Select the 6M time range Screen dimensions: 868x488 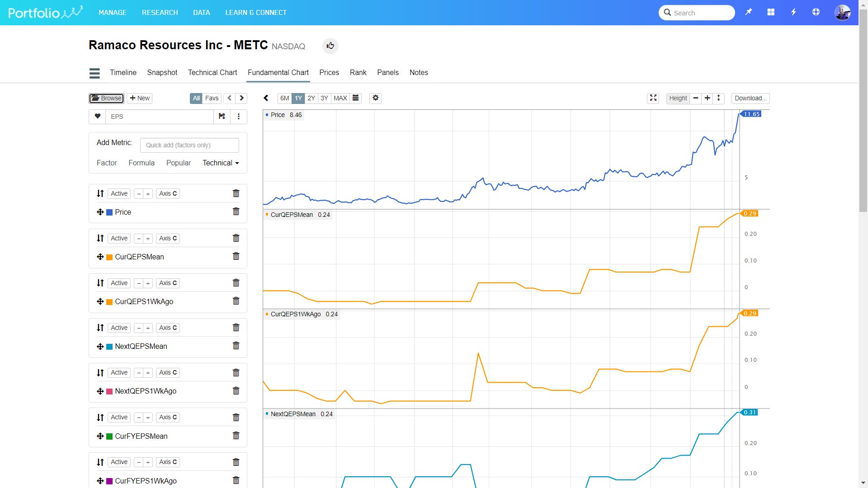tap(284, 98)
